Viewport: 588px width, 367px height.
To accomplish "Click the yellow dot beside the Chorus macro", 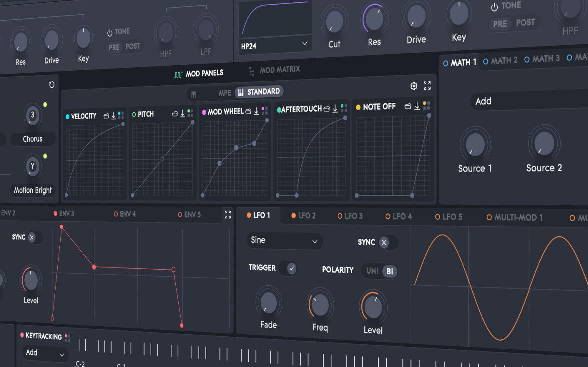I will coord(45,105).
